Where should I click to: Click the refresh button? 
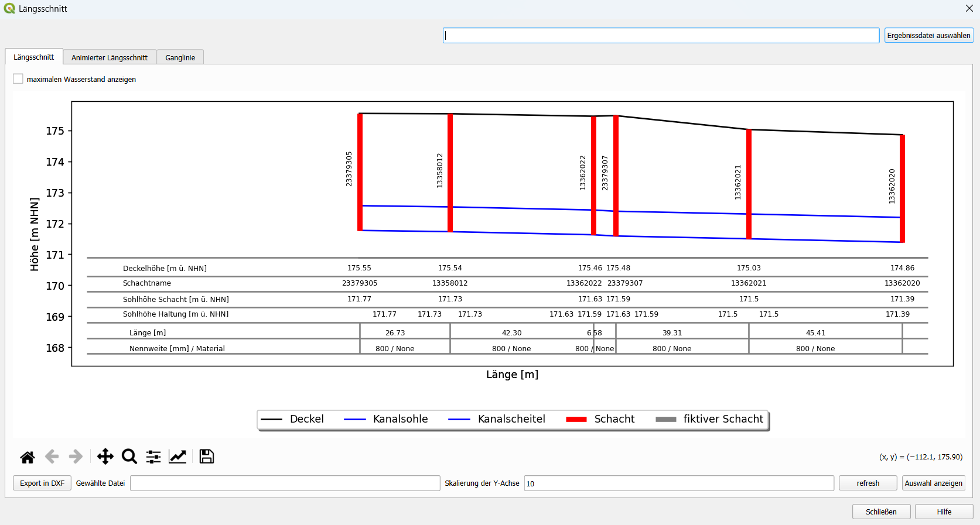click(868, 483)
